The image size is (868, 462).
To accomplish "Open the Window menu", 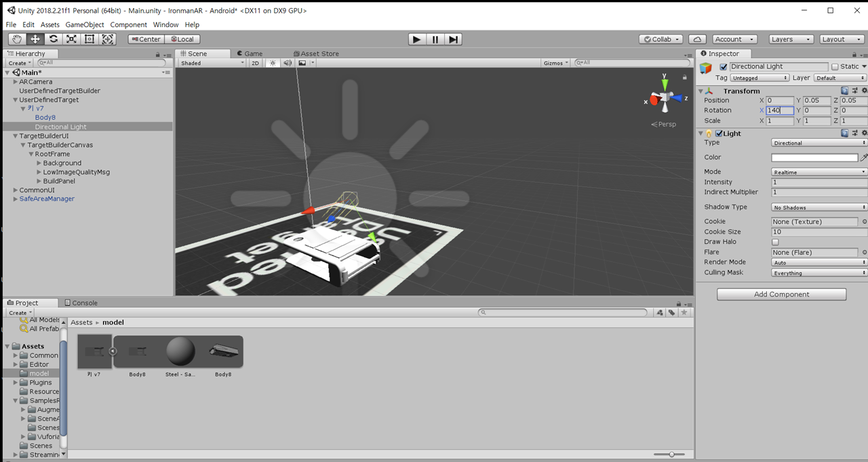I will pyautogui.click(x=165, y=24).
